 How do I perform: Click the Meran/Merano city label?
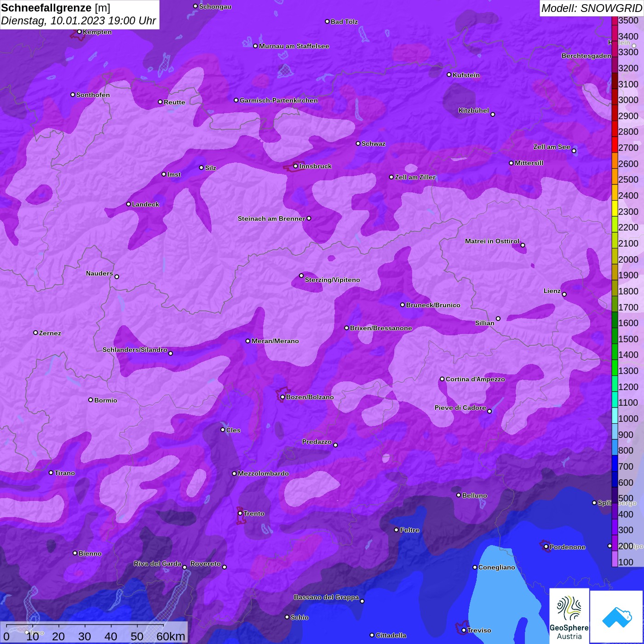click(275, 341)
